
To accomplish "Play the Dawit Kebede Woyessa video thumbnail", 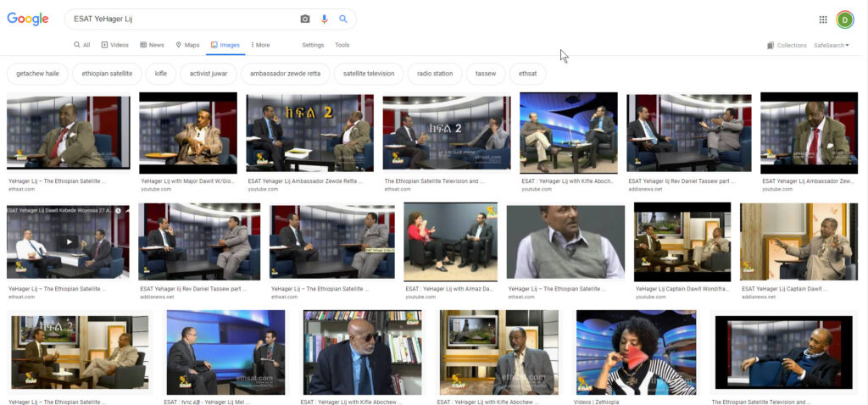I will click(68, 242).
